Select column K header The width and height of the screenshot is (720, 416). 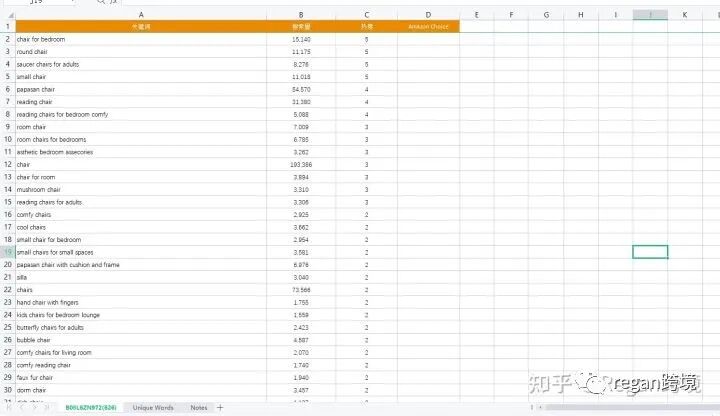point(685,15)
